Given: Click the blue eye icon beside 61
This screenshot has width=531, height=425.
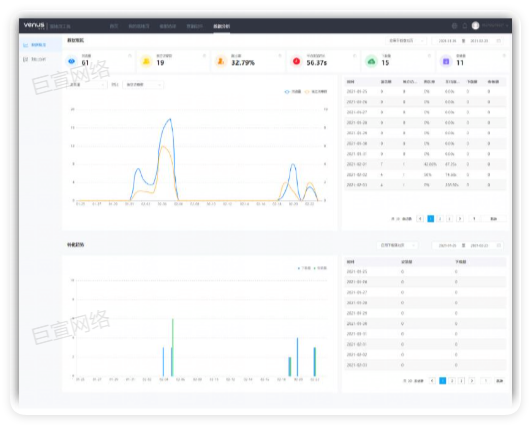Looking at the screenshot, I should pyautogui.click(x=71, y=61).
